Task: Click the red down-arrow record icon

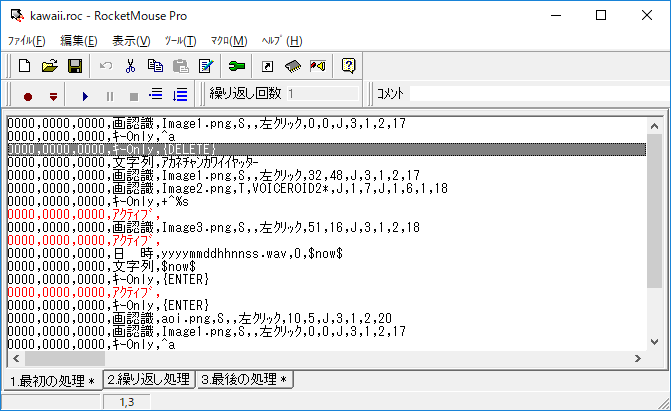Action: click(x=53, y=97)
